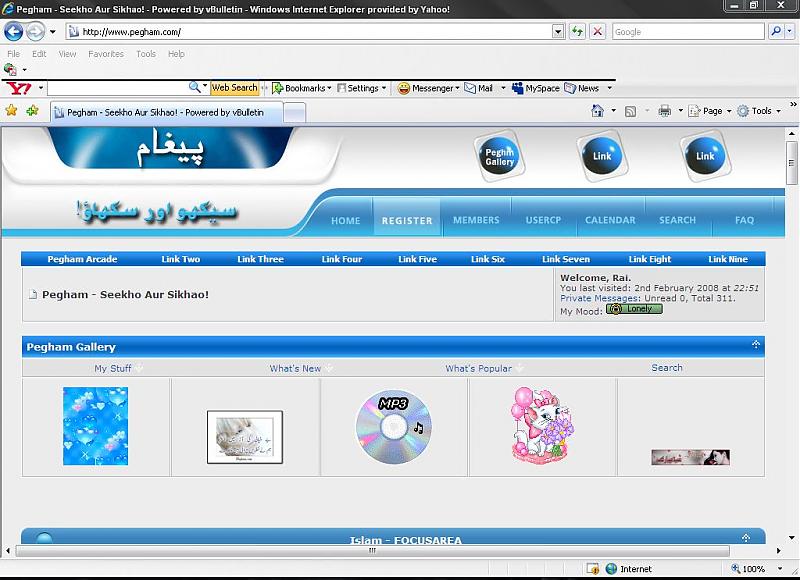Open the Edit menu
This screenshot has width=800, height=580.
tap(39, 54)
